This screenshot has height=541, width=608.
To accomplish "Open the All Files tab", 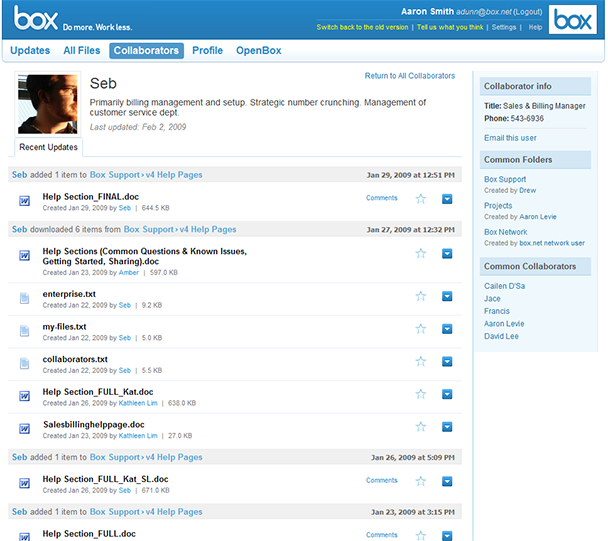I will (82, 50).
